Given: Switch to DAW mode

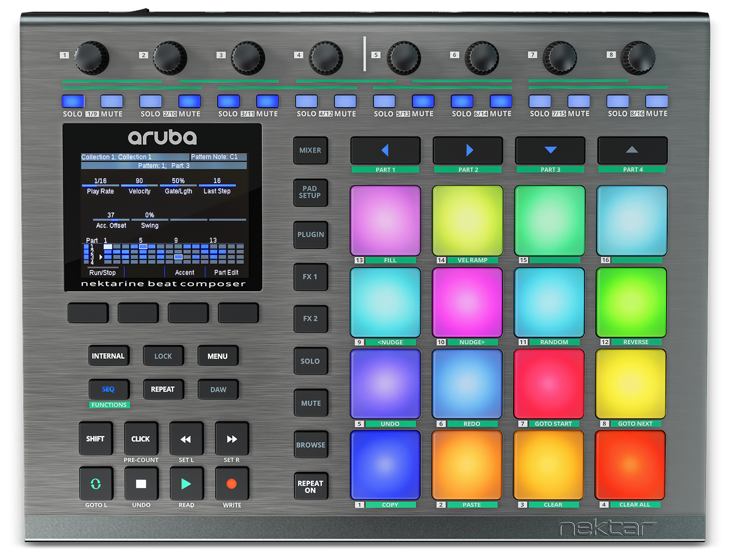Looking at the screenshot, I should click(218, 389).
